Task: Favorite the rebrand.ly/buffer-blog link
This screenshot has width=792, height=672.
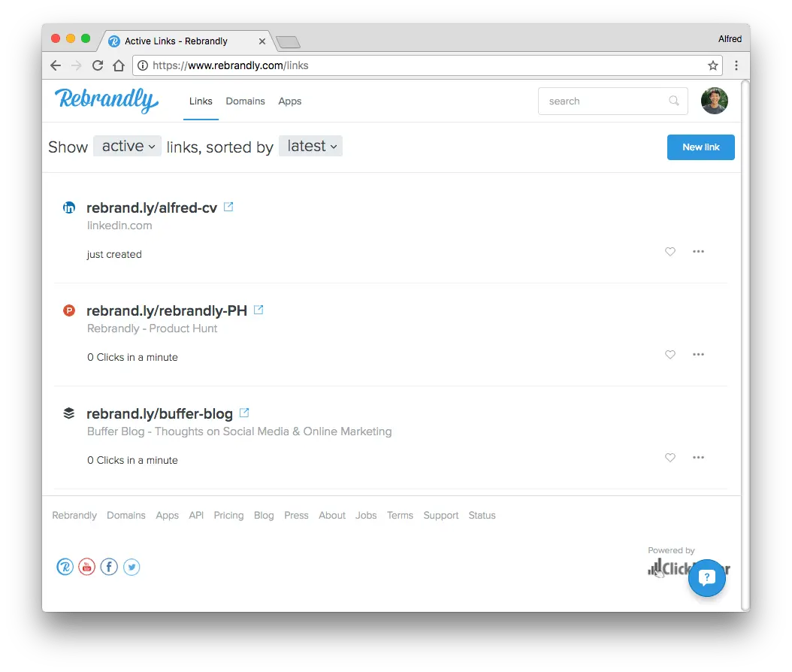Action: click(670, 457)
